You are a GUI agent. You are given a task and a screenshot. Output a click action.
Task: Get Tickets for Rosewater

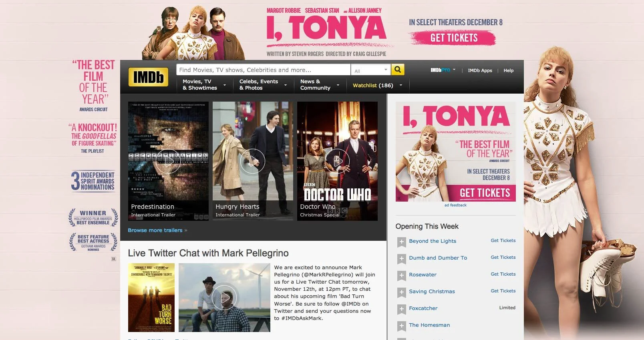pos(503,274)
